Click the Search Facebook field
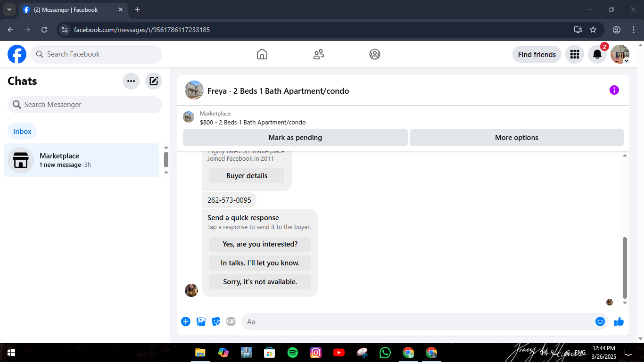 coord(96,54)
